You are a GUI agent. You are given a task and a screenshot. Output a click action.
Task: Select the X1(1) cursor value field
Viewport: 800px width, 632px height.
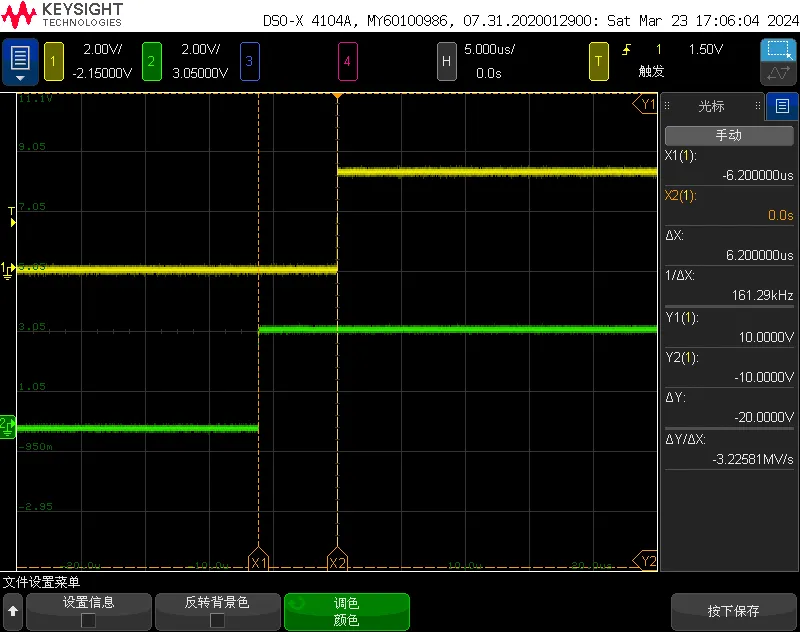(x=728, y=166)
